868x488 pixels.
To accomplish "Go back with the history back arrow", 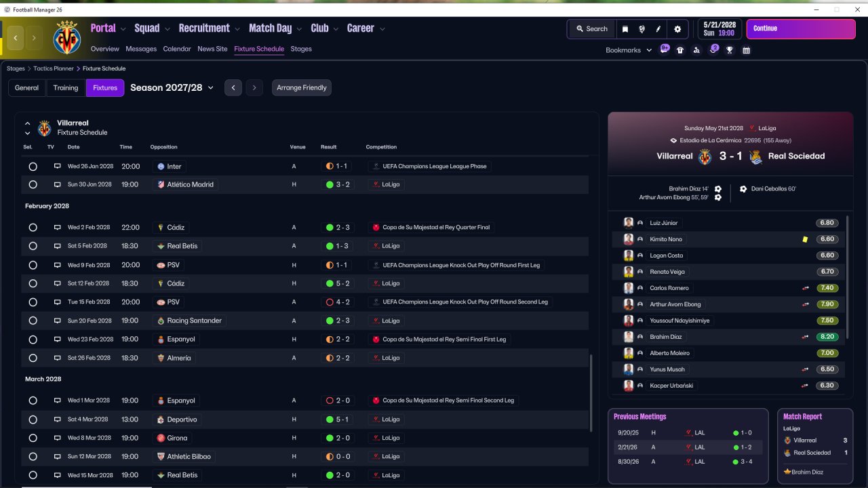I will point(16,38).
